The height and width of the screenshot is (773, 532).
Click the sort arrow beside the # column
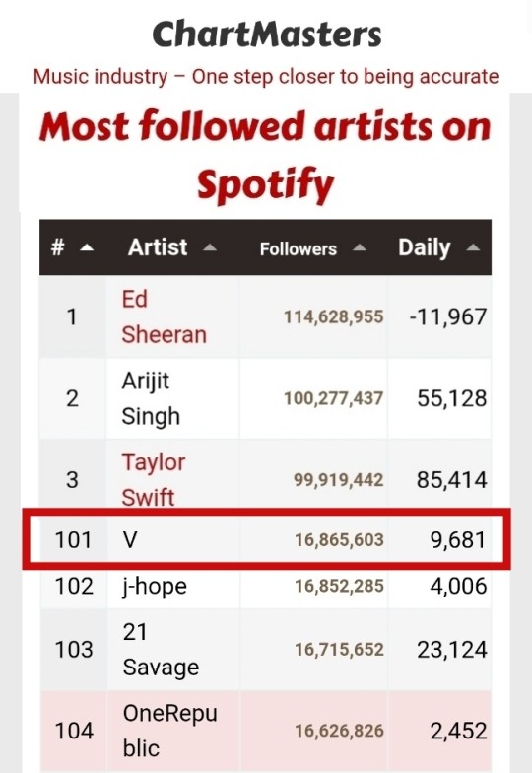[87, 247]
